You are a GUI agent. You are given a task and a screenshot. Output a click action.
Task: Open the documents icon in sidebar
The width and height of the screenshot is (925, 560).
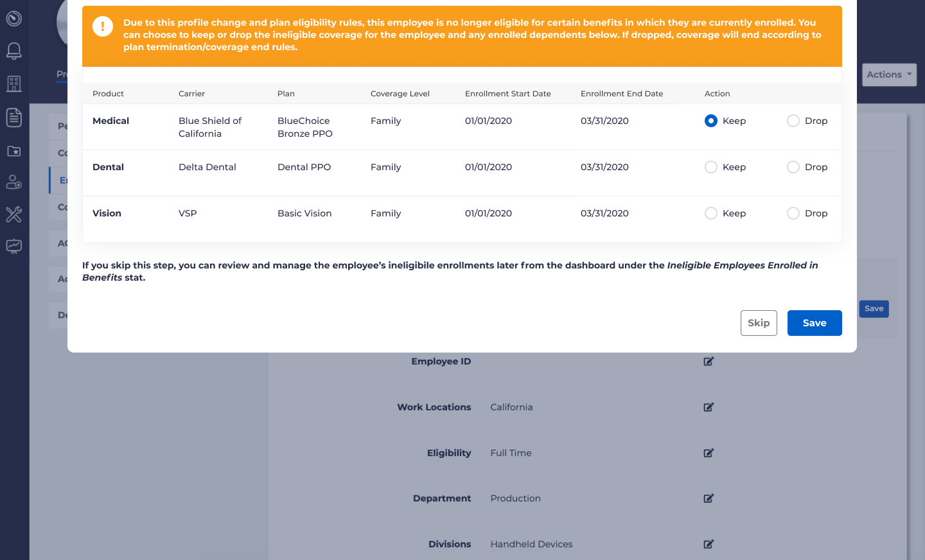tap(14, 118)
